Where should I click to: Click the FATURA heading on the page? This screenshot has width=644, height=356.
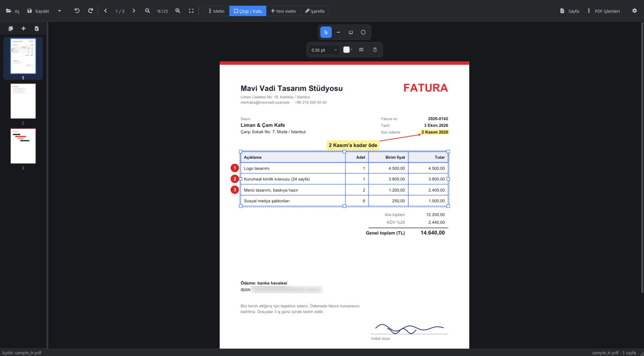[426, 88]
